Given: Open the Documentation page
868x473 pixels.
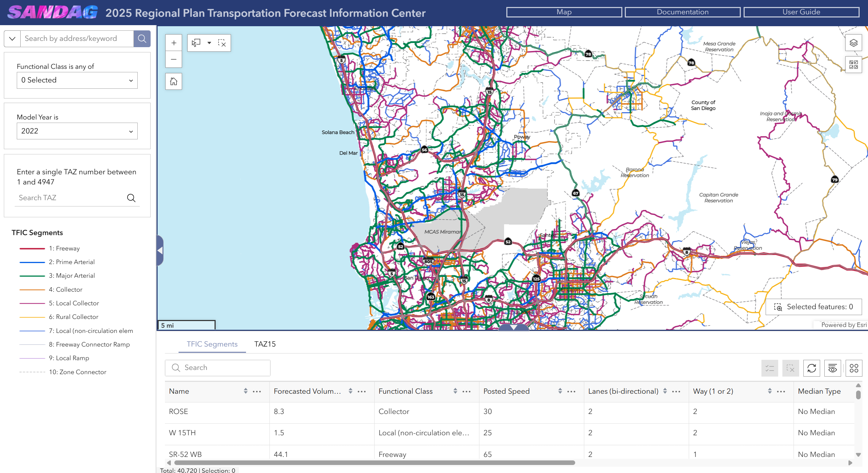Looking at the screenshot, I should pos(682,12).
